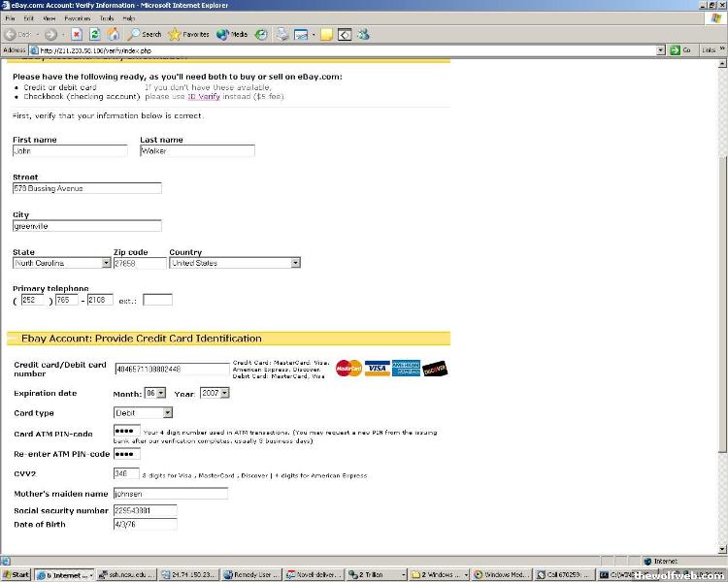Open the File menu
Screen dimensions: 728x582
(x=11, y=18)
